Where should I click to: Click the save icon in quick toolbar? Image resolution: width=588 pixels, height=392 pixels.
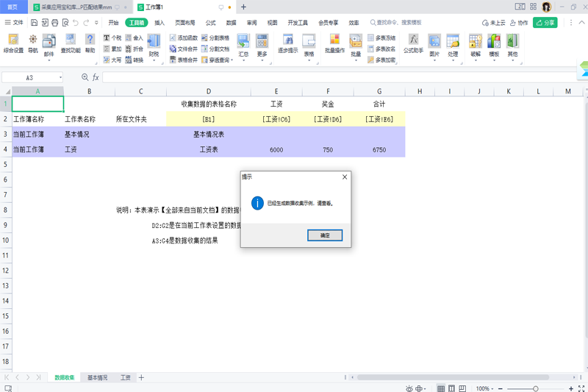click(34, 23)
